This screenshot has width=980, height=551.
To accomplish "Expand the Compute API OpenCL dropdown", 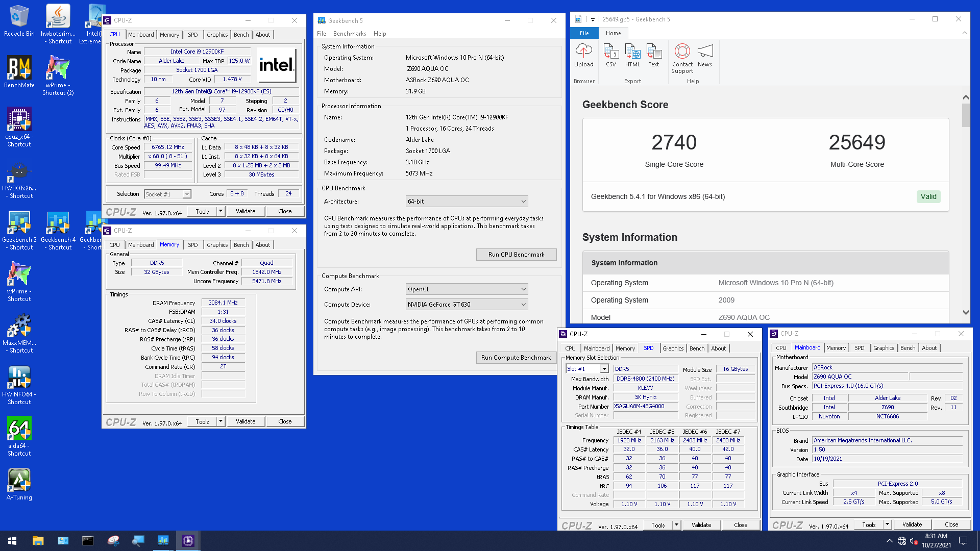I will click(467, 289).
